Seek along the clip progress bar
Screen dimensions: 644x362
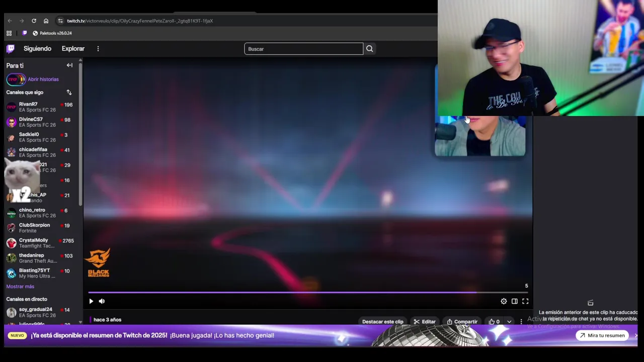click(308, 292)
